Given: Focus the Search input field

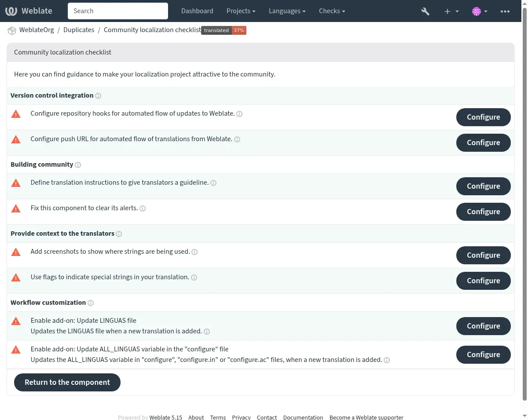Looking at the screenshot, I should tap(118, 11).
